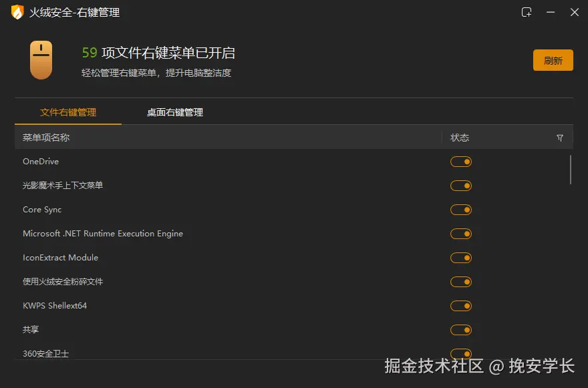Select the 光影魔术手上下文菜单 row label
The height and width of the screenshot is (388, 588).
pos(63,185)
